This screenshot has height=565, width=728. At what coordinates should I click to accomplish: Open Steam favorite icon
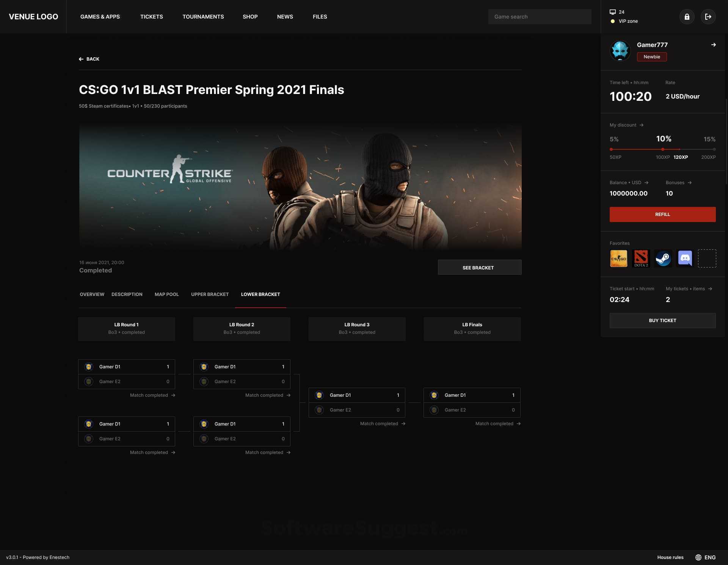coord(663,258)
